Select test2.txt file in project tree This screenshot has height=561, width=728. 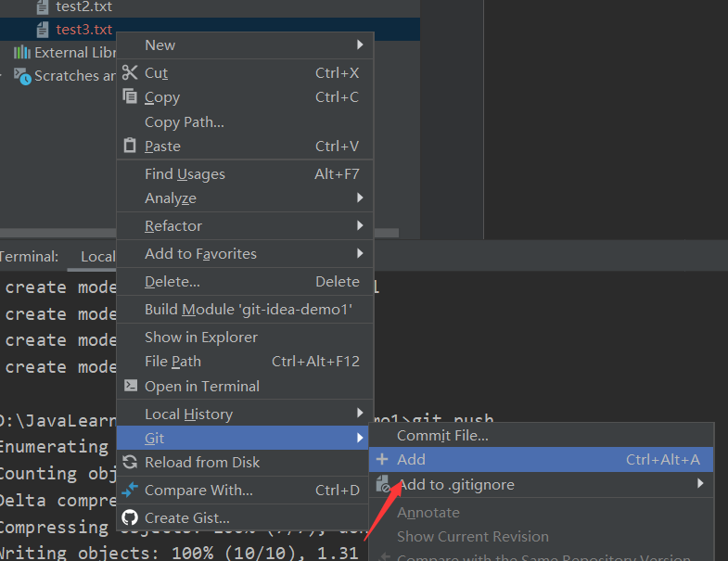[83, 7]
